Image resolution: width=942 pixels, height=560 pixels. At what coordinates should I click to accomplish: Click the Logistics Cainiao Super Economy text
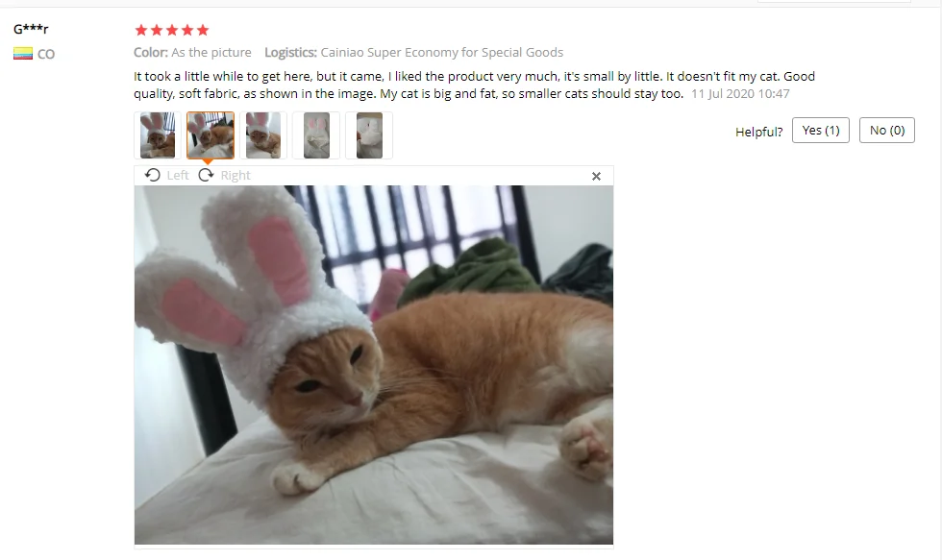click(414, 52)
